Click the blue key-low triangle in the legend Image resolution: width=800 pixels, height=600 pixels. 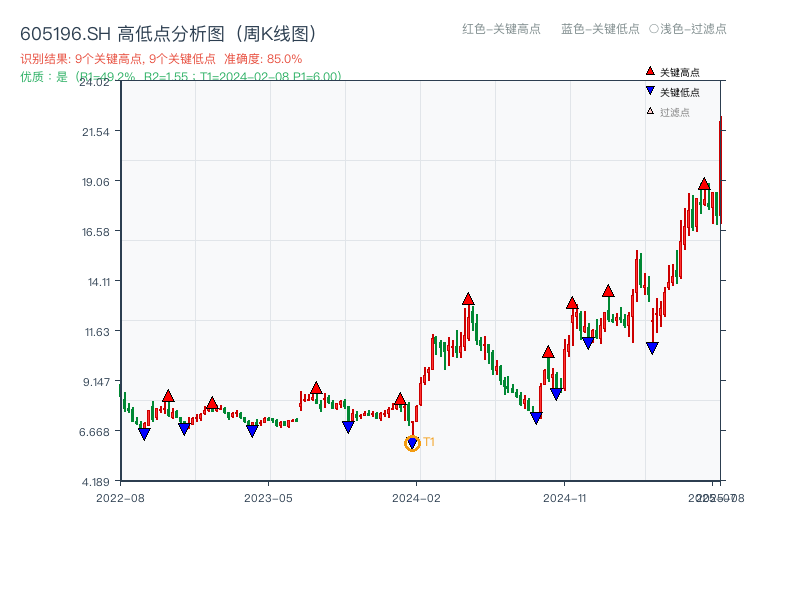click(650, 91)
